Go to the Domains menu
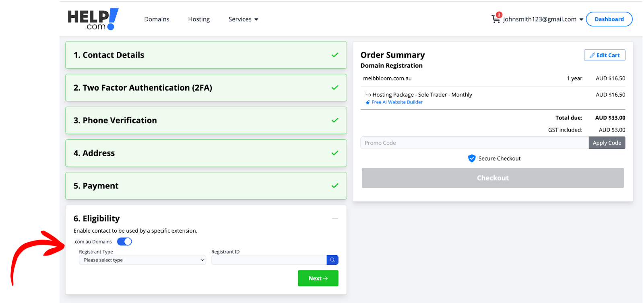 (x=157, y=19)
